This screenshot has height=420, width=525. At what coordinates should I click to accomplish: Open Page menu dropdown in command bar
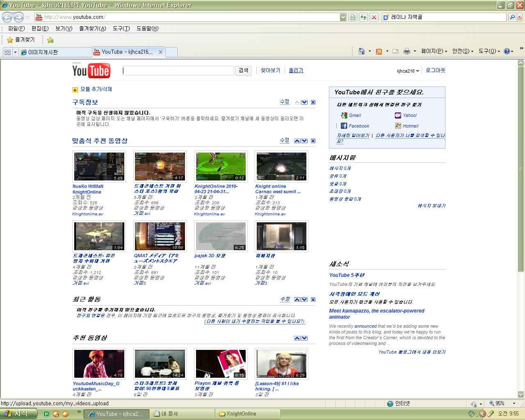(434, 51)
